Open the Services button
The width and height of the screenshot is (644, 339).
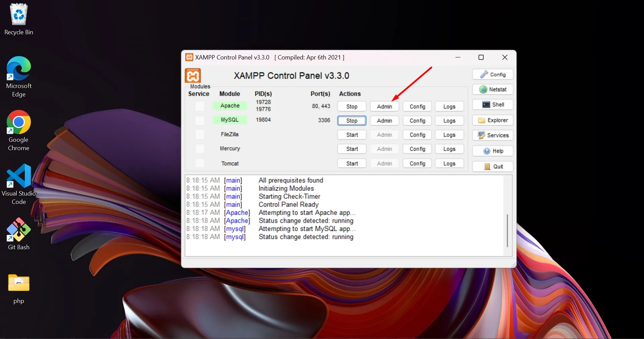[493, 135]
